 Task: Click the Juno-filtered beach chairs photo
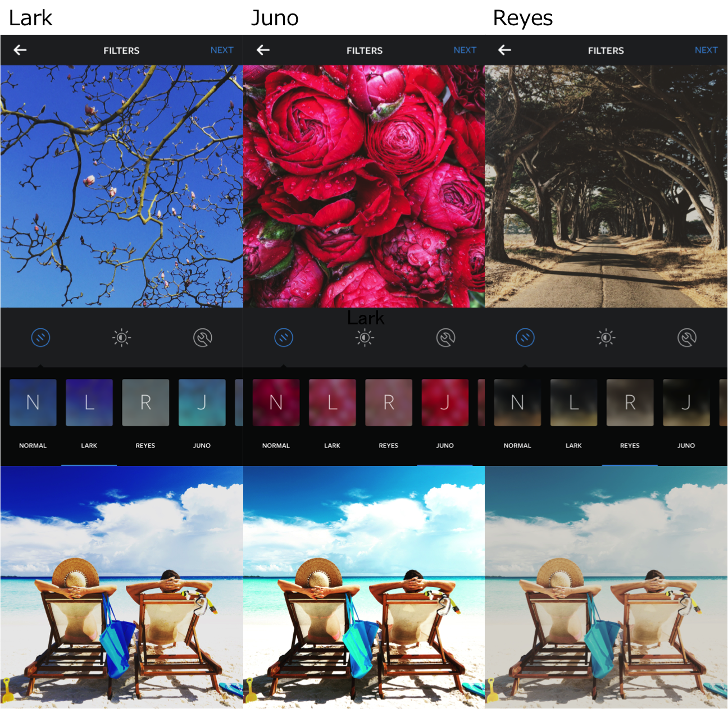pyautogui.click(x=364, y=587)
